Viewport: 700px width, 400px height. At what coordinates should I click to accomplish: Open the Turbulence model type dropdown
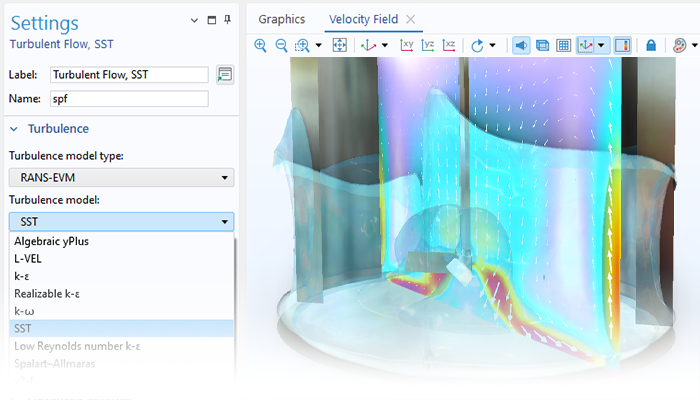tap(121, 177)
